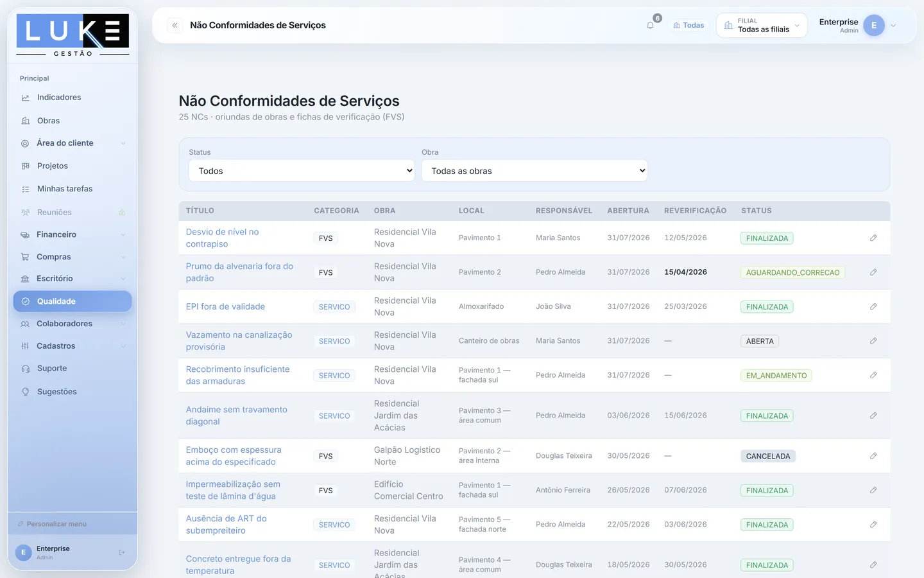Edit the 'Impermeabilização sem teste' row
The height and width of the screenshot is (578, 924).
[x=873, y=490]
